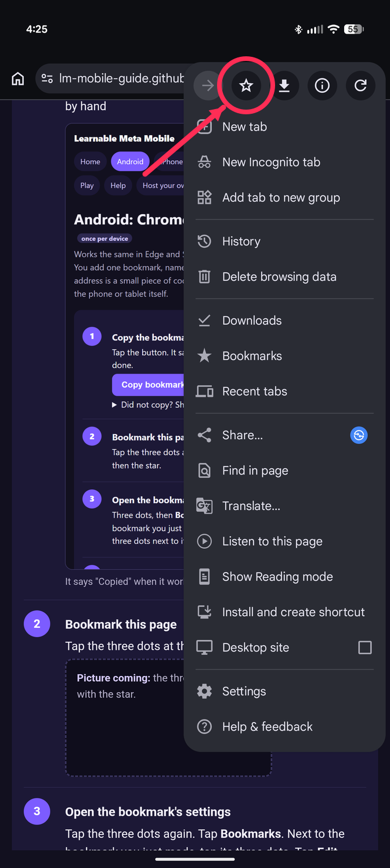
Task: Tap the Wi-Fi icon in status bar
Action: tap(334, 29)
